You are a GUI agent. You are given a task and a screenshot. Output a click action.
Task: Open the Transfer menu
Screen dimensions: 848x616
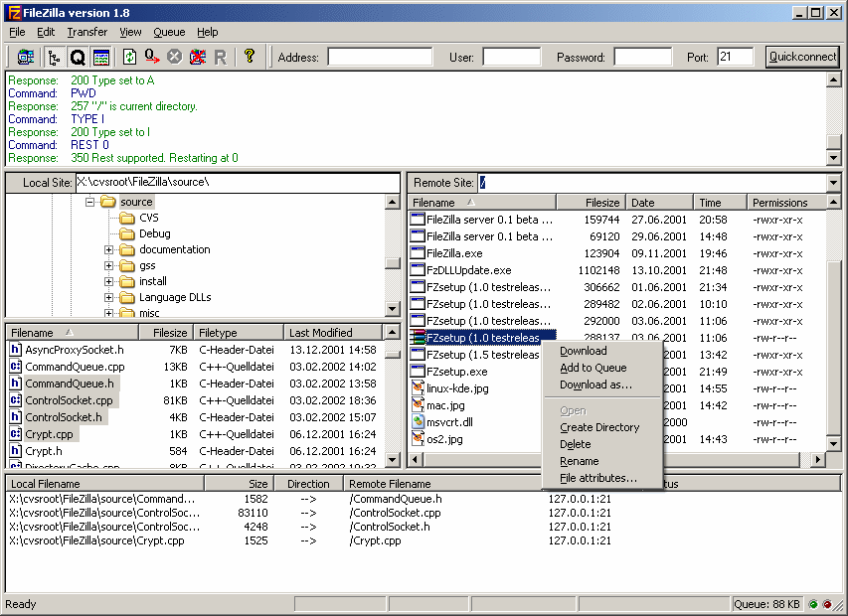(86, 32)
